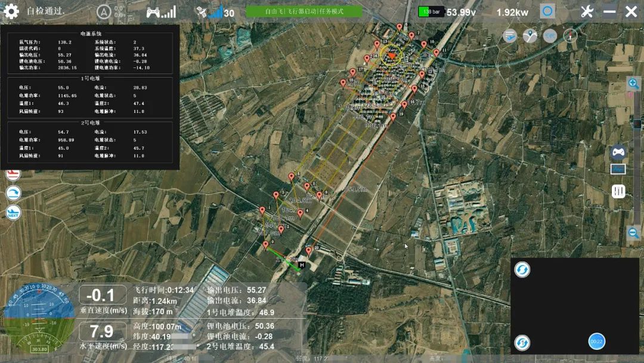Toggle the blue circle record button in top bar
This screenshot has width=644, height=363.
[547, 11]
